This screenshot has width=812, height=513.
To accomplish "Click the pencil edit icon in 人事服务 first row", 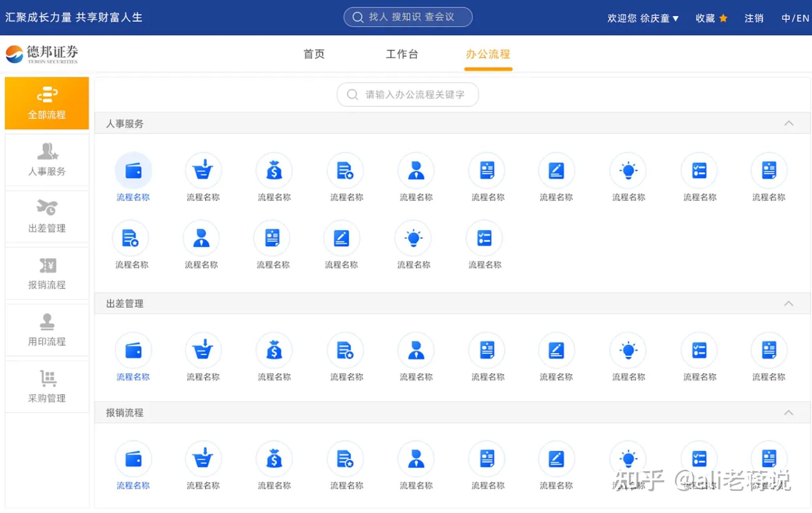I will pos(556,171).
